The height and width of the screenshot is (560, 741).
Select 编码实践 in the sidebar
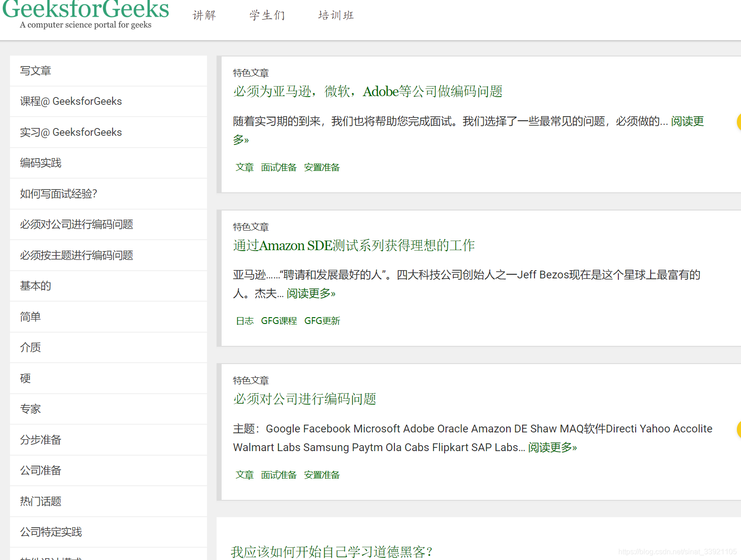point(109,163)
